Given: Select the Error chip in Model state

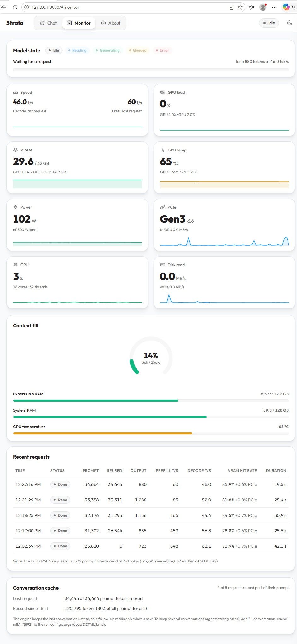Looking at the screenshot, I should (162, 50).
